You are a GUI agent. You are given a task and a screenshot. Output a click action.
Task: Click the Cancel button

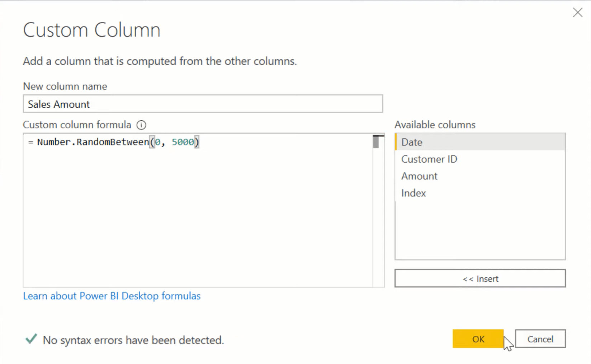(x=540, y=339)
